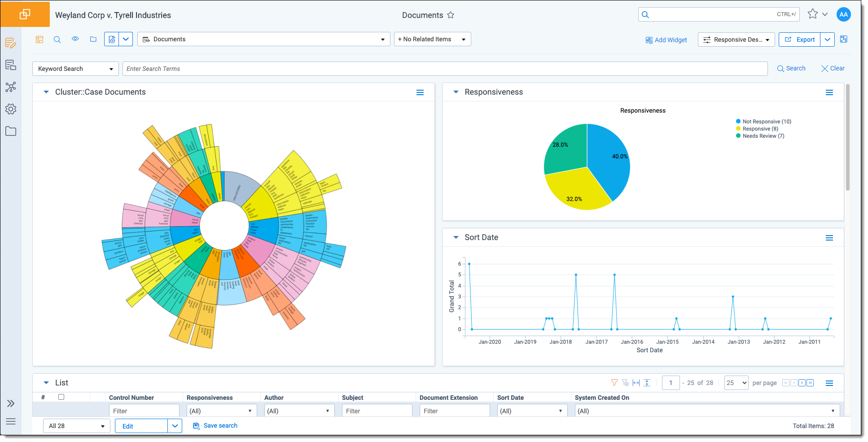Screen dimensions: 868x442
Task: Click the dashboard grid icon beside Export
Action: pos(844,39)
